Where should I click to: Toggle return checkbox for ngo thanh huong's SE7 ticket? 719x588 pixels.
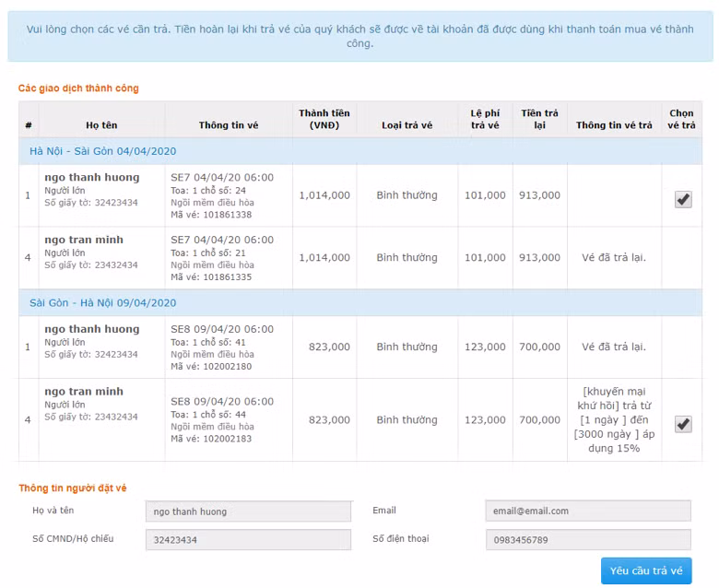(682, 199)
